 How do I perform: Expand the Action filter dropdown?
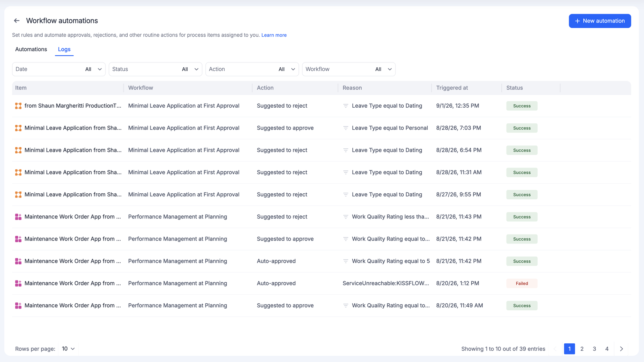(x=252, y=69)
